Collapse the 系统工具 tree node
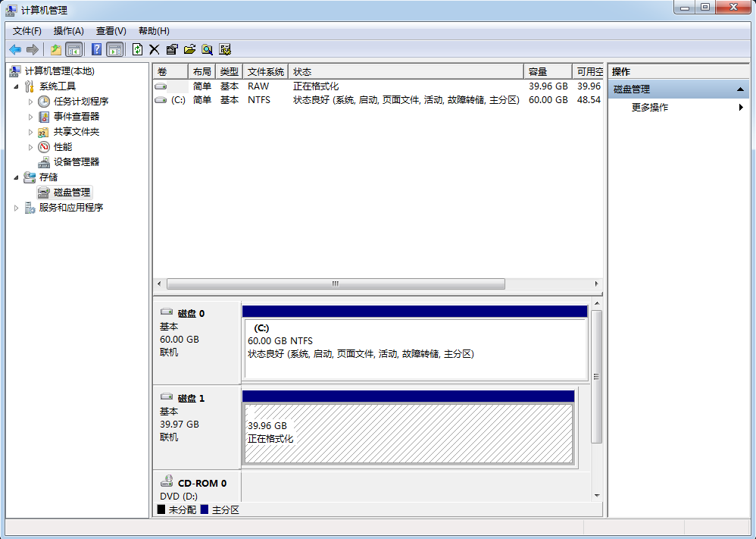 click(17, 86)
